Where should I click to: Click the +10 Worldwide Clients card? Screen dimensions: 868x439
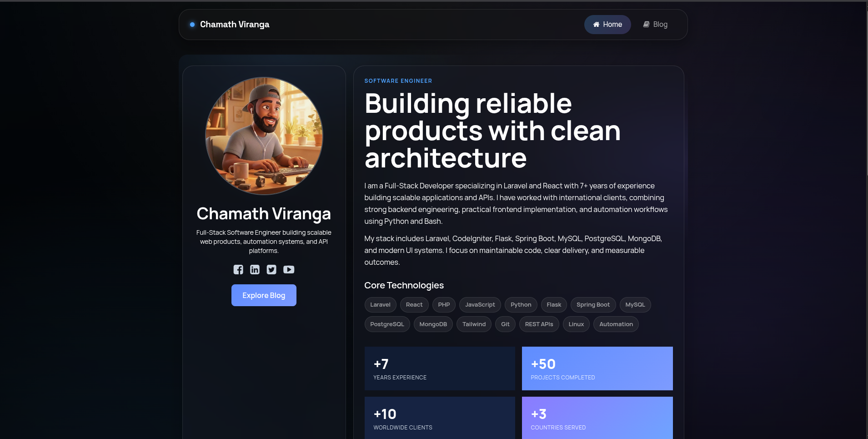point(440,418)
